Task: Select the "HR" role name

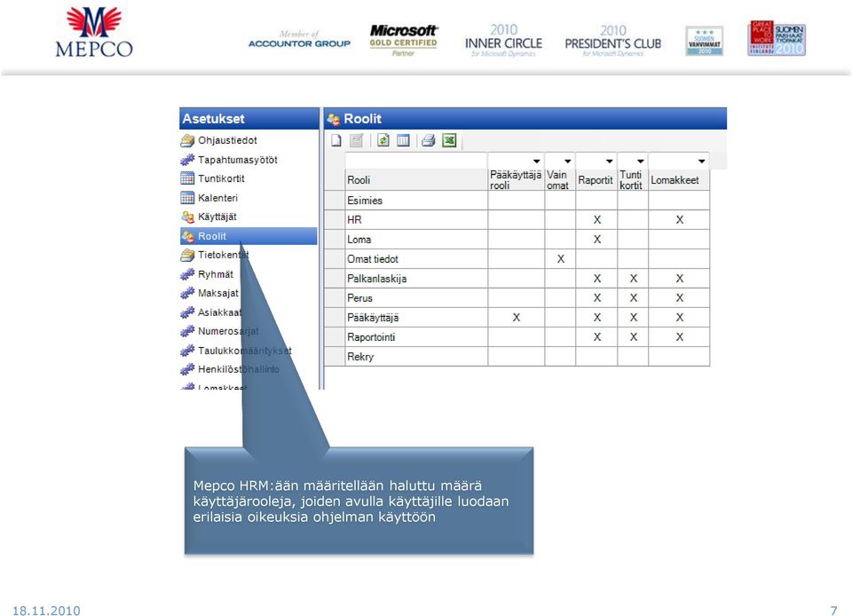Action: (x=354, y=220)
